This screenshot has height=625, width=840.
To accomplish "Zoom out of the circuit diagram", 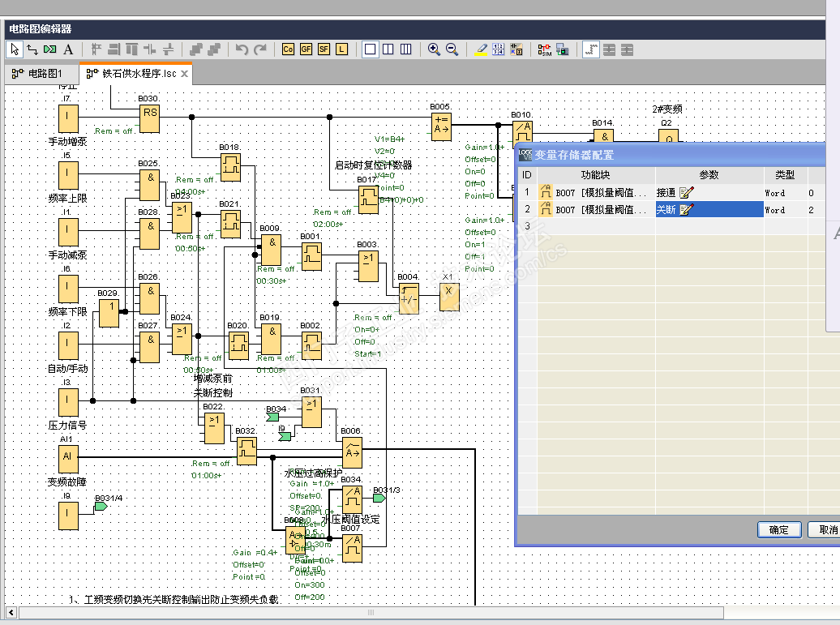I will [452, 49].
